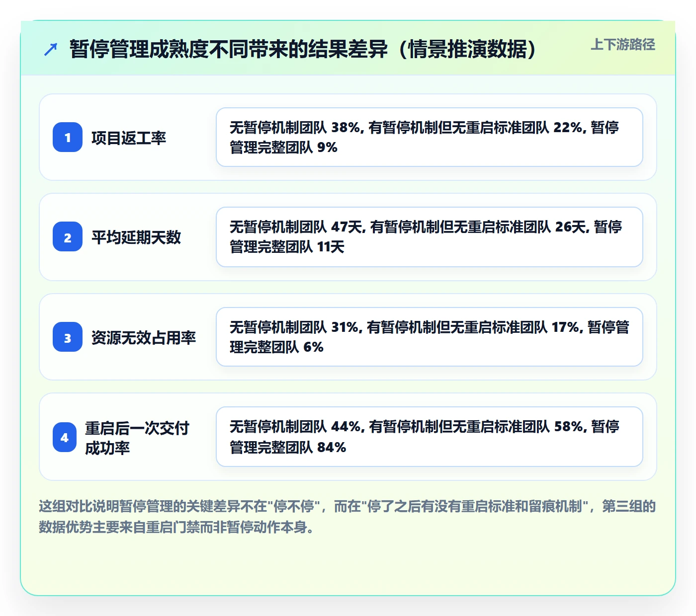Select the 重启后一次交付成功率 label

click(x=137, y=438)
